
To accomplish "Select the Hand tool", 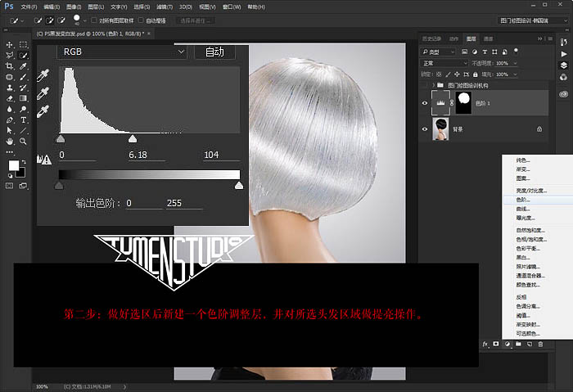I will (x=10, y=141).
